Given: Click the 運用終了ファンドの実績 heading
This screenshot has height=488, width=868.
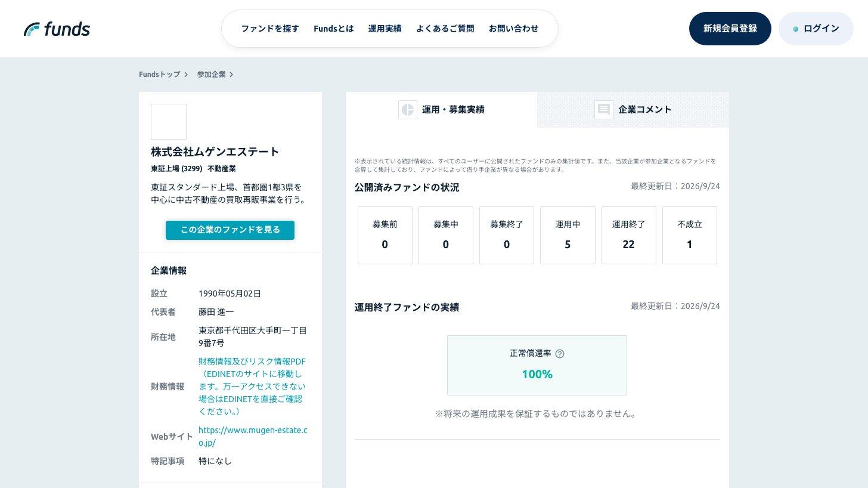Looking at the screenshot, I should pos(407,307).
